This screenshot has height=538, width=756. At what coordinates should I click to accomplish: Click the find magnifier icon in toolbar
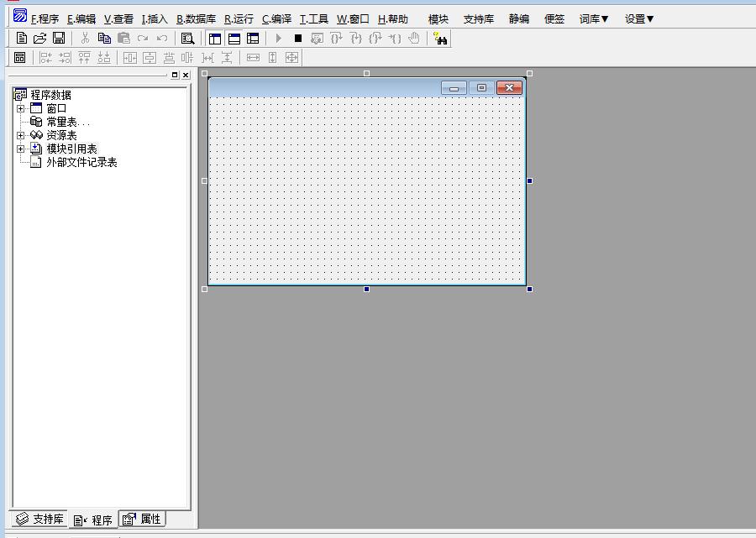[x=188, y=39]
